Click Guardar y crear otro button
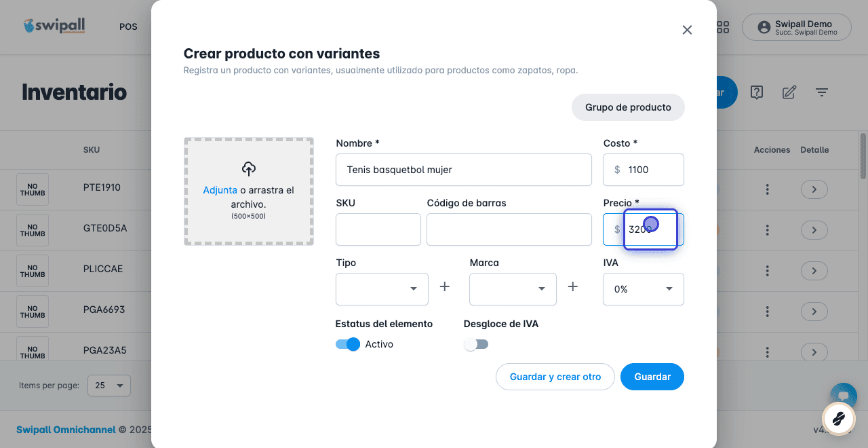868x448 pixels. pos(555,377)
